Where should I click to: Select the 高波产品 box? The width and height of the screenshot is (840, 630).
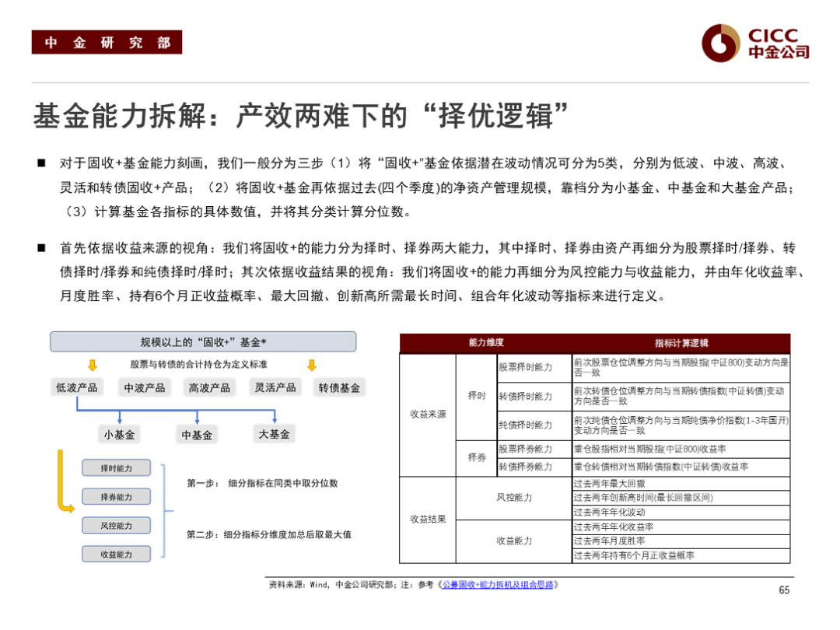209,387
